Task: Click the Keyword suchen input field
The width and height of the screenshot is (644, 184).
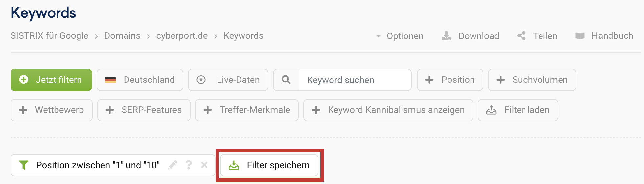Action: (355, 80)
